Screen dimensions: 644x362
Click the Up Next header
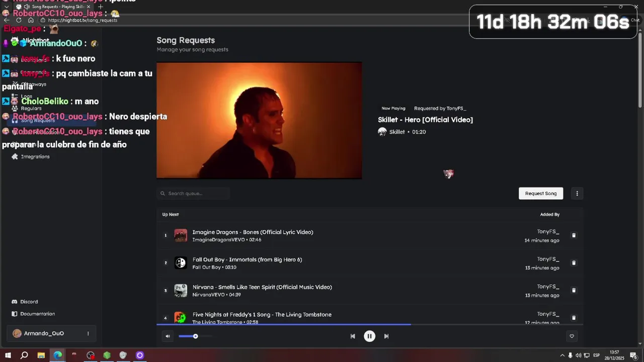point(171,215)
